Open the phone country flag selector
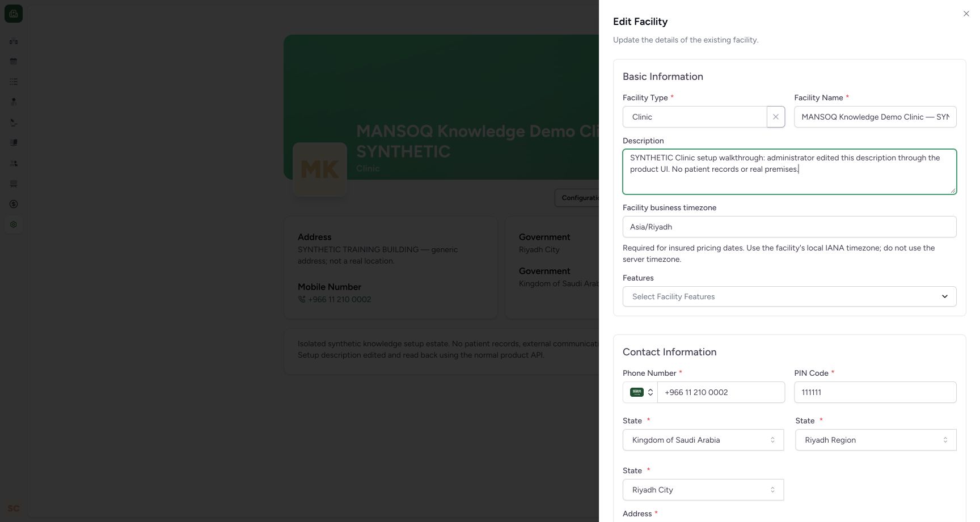The height and width of the screenshot is (522, 980). 641,392
